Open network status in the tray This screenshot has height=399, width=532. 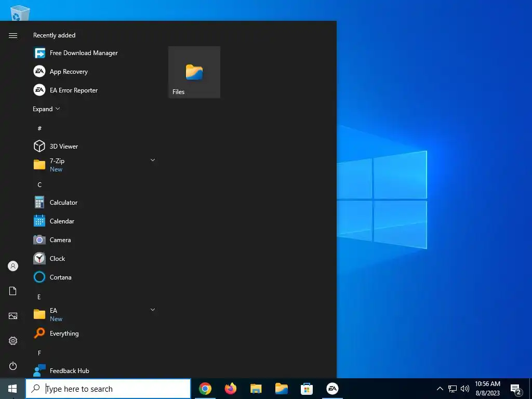pyautogui.click(x=453, y=389)
